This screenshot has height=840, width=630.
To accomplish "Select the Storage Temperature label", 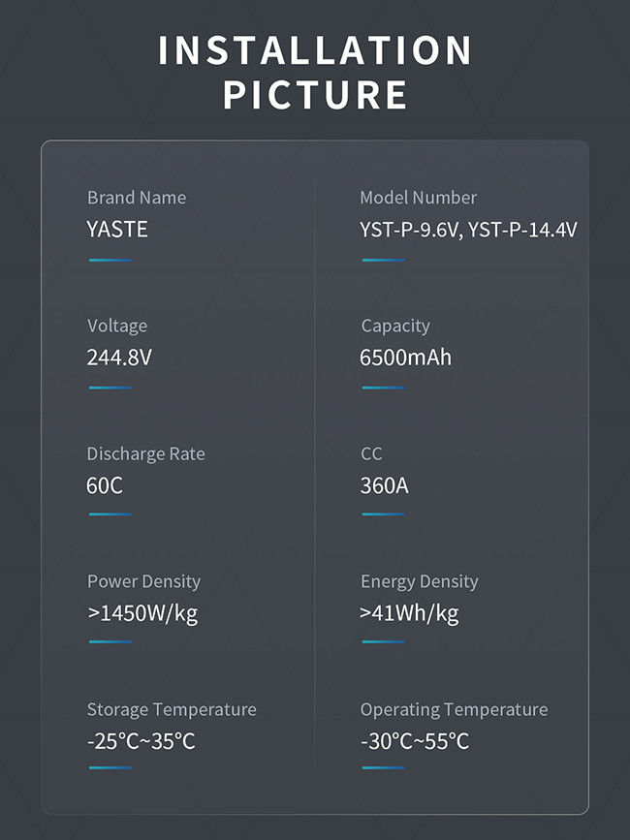I will pyautogui.click(x=172, y=709).
